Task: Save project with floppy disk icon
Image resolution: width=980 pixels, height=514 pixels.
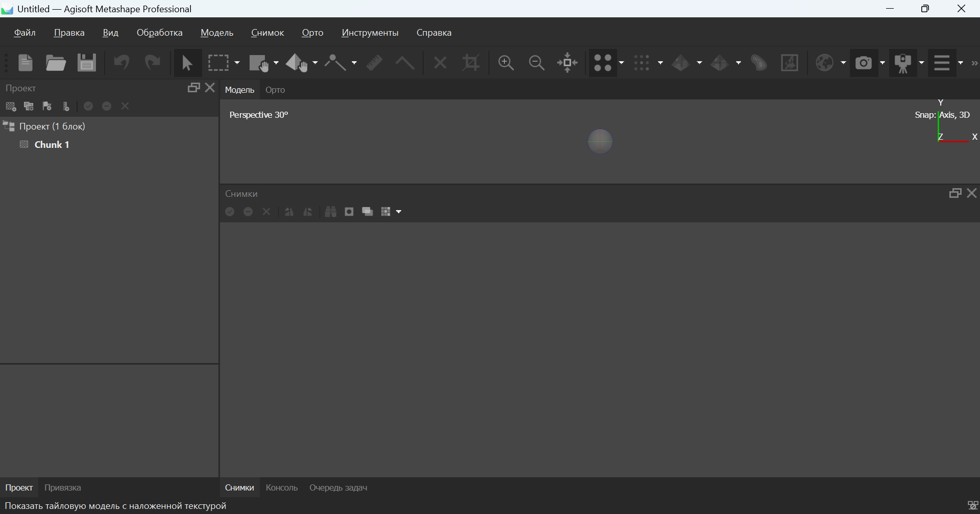Action: 87,63
